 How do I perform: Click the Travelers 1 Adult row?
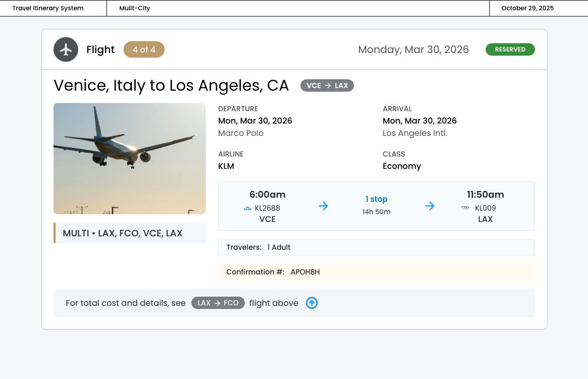click(376, 247)
